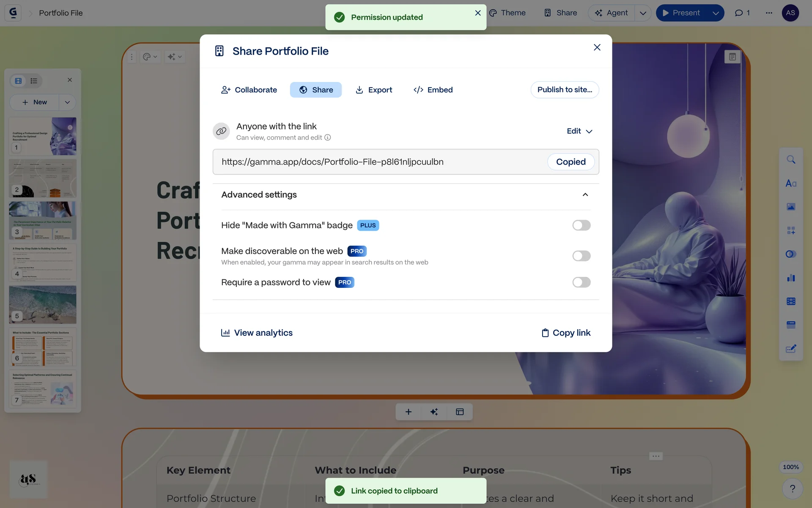Image resolution: width=812 pixels, height=508 pixels.
Task: Click the image insert icon in sidebar
Action: [x=791, y=207]
